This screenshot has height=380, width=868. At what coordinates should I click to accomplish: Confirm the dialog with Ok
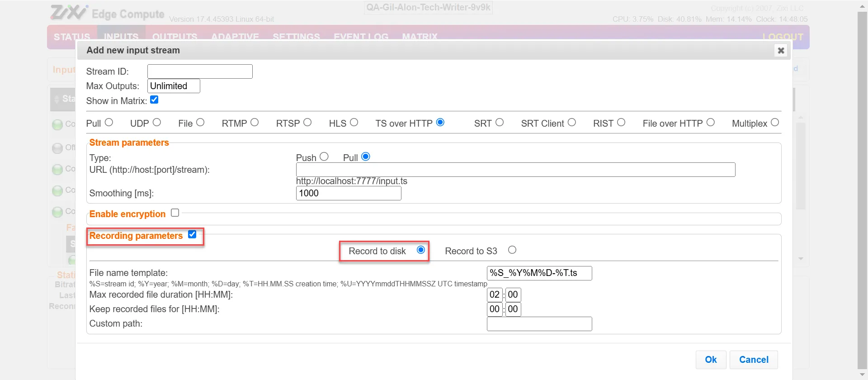(x=711, y=360)
